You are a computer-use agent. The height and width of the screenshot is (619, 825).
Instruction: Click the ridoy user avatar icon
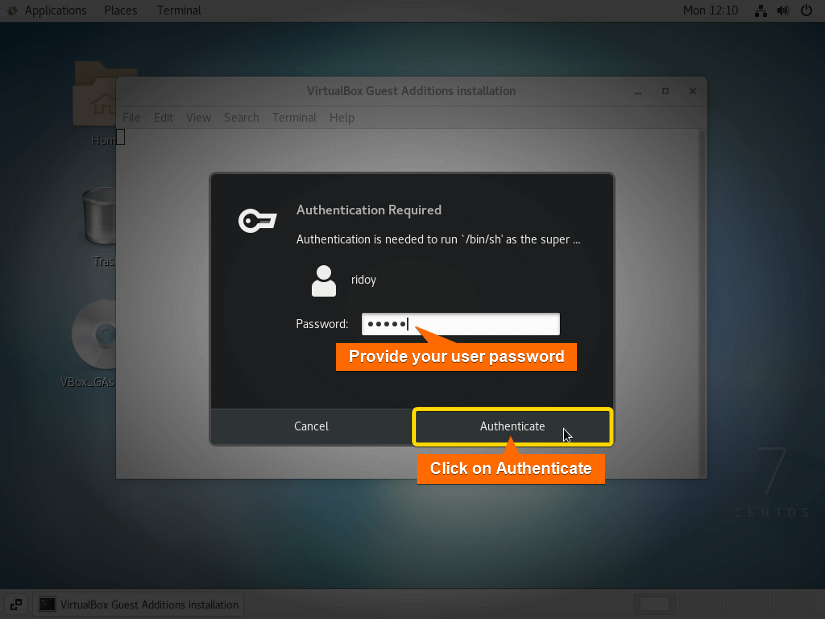[x=324, y=281]
